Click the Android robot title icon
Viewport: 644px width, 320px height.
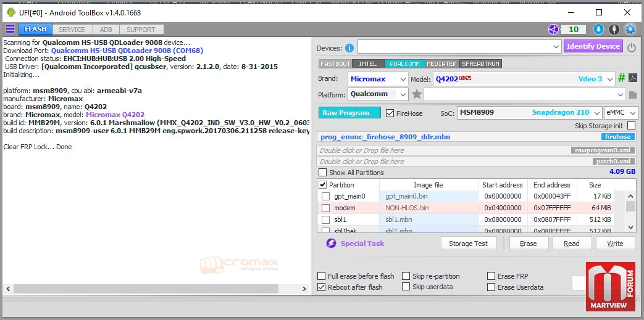[x=10, y=12]
